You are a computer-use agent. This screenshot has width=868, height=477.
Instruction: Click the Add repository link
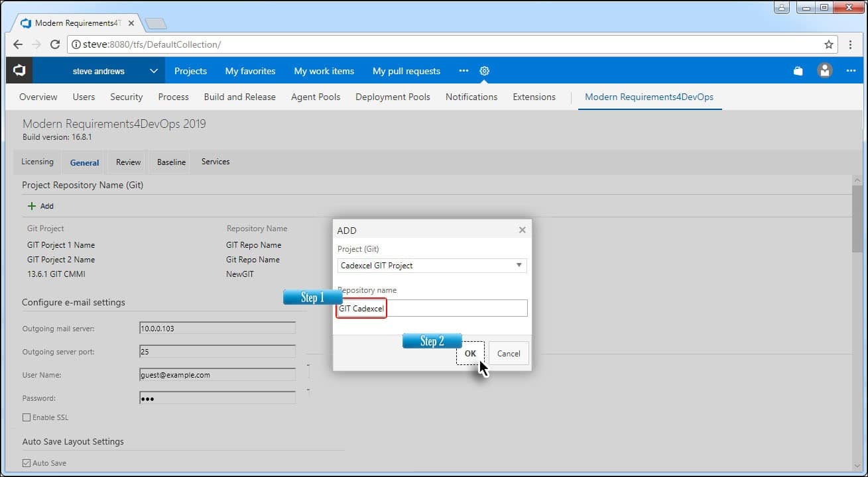click(x=40, y=206)
